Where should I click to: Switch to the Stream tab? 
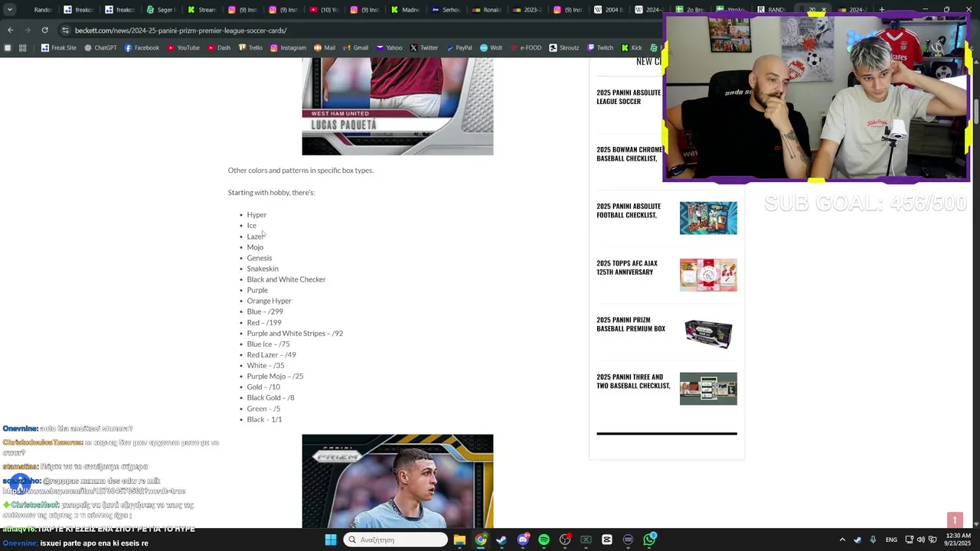(x=201, y=9)
